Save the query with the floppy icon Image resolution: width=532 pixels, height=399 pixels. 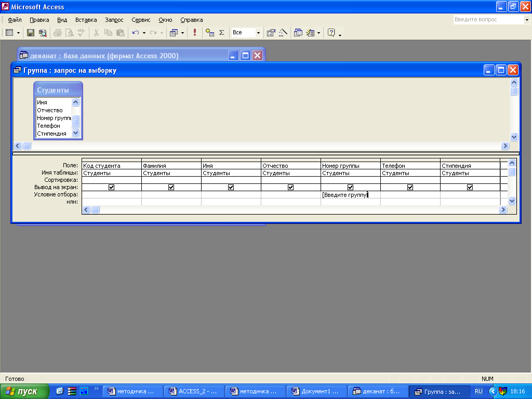click(x=31, y=33)
